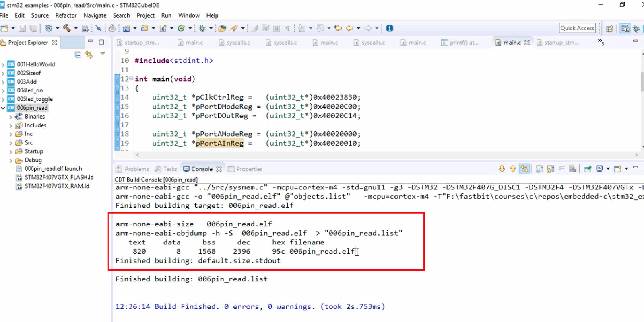644x322 pixels.
Task: Click editor horizontal scrollbar left arrow
Action: click(138, 155)
